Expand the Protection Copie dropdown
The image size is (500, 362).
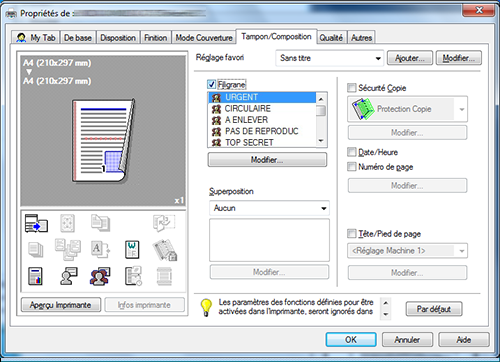tap(407, 109)
